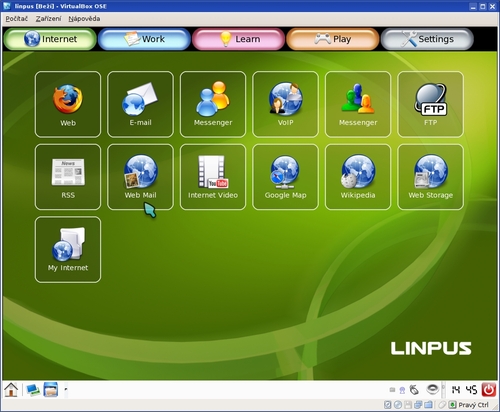The height and width of the screenshot is (412, 500).
Task: Click the 14 45 clock display
Action: [x=464, y=390]
